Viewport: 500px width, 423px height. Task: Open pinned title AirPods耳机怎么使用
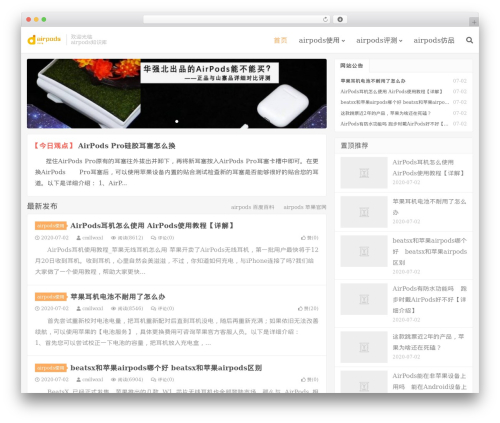click(x=428, y=168)
